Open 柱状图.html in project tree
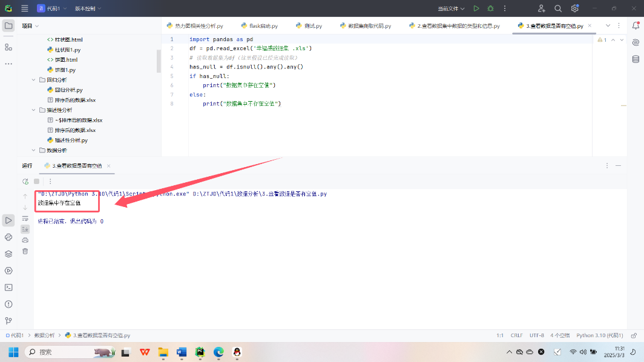The image size is (644, 362). pyautogui.click(x=65, y=40)
